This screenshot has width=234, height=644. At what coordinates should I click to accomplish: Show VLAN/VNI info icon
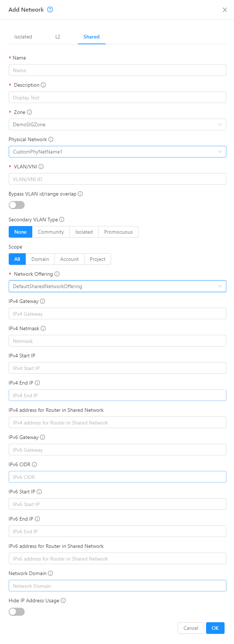(41, 167)
